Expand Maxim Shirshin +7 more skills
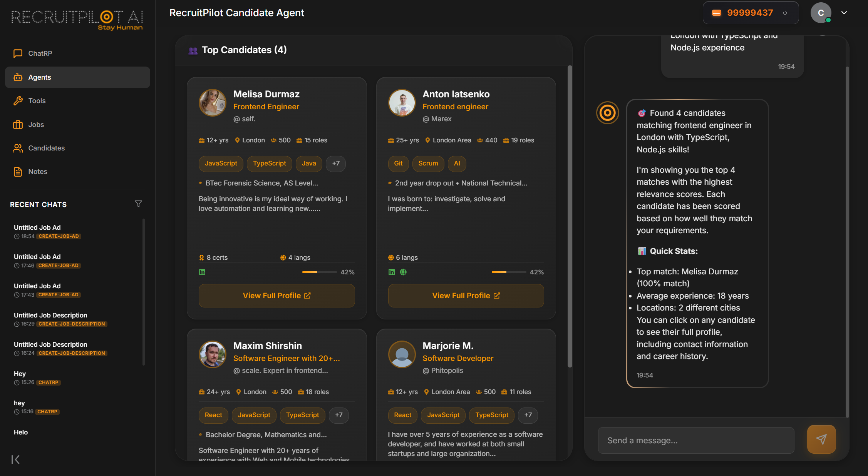Viewport: 868px width, 476px height. coord(339,415)
